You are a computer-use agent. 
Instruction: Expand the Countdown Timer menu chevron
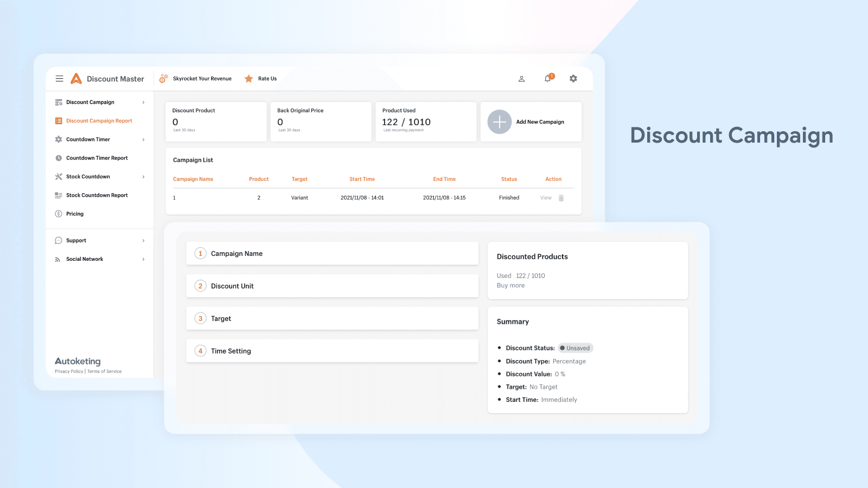click(143, 140)
